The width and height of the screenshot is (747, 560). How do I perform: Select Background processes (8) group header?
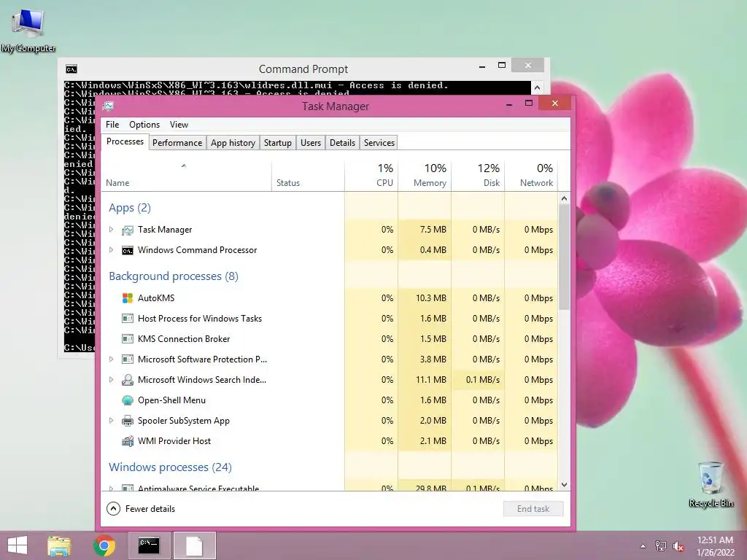coord(174,276)
